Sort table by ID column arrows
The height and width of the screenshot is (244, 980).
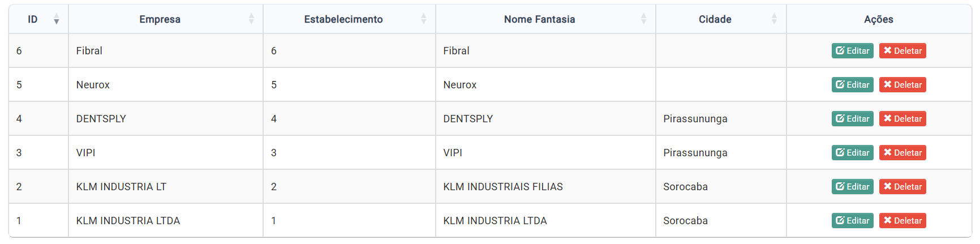click(x=56, y=20)
